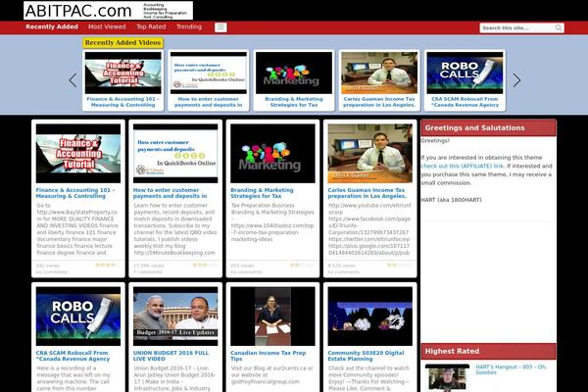Click star rating on customer payments card

tap(205, 265)
